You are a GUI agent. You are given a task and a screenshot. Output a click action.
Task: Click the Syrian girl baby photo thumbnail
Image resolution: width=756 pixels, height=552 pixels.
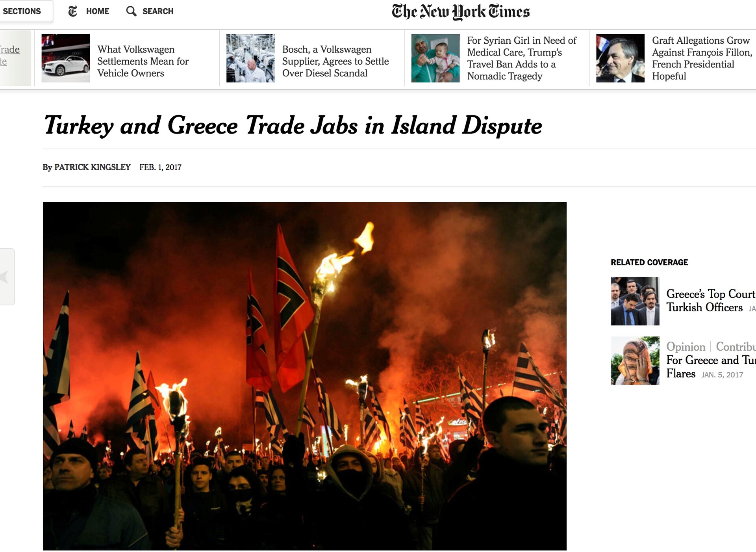tap(435, 58)
